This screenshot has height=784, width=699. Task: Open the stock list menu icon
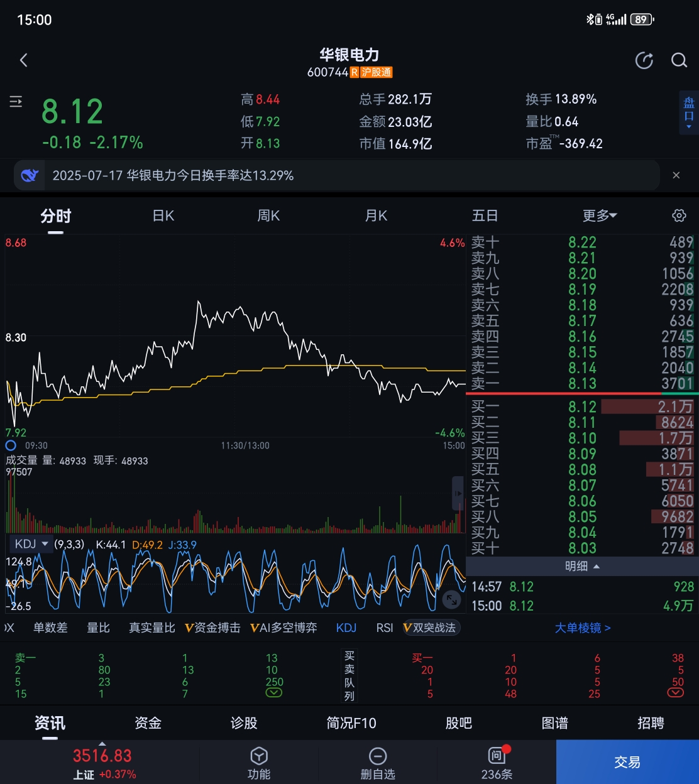point(16,102)
